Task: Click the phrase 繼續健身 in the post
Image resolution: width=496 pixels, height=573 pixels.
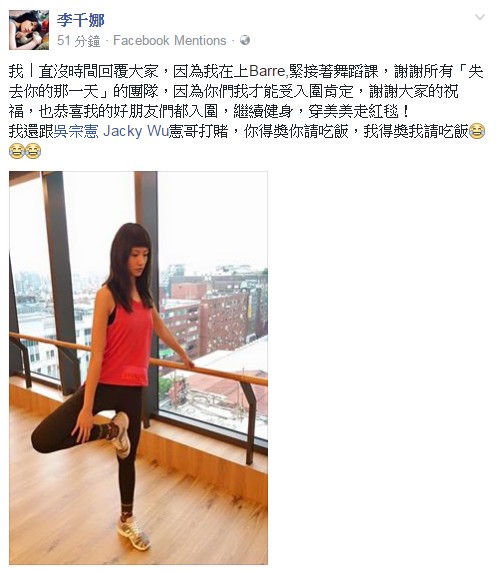Action: [x=262, y=111]
